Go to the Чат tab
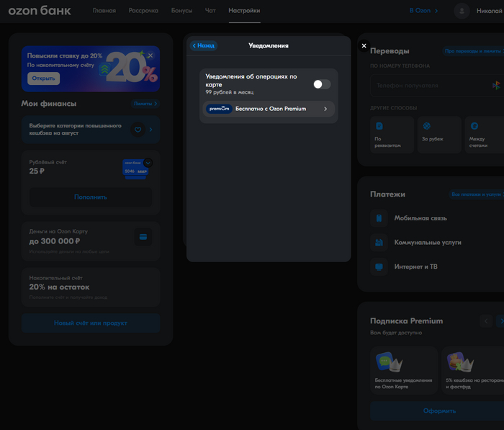Viewport: 504px width, 430px height. pos(210,11)
